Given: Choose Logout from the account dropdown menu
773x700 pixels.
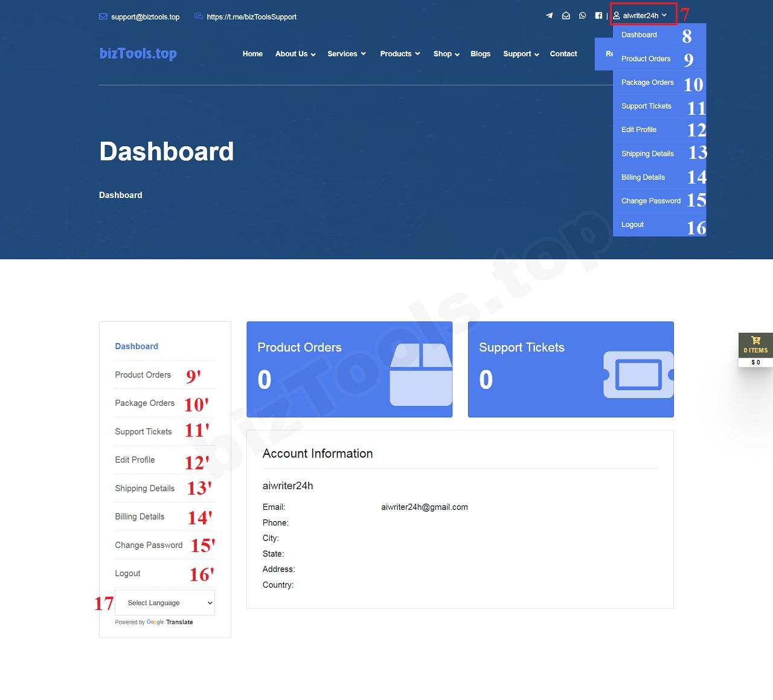Looking at the screenshot, I should 632,224.
